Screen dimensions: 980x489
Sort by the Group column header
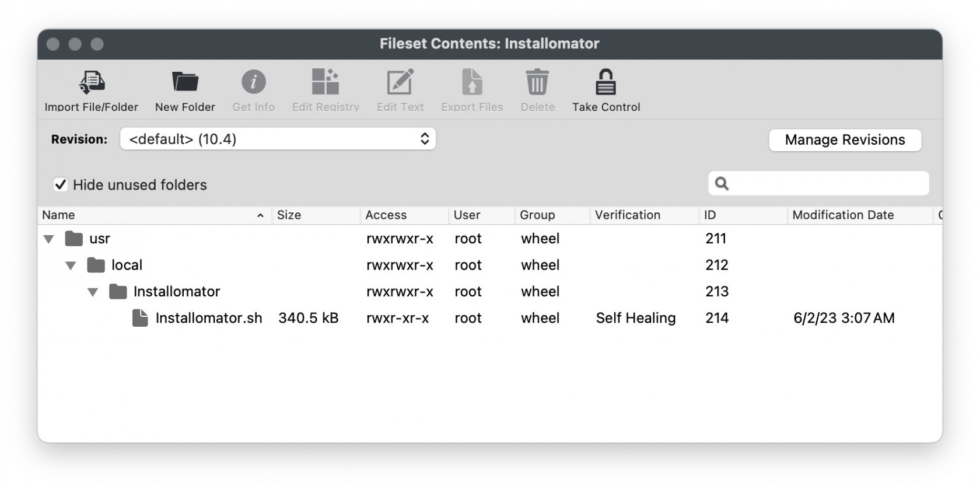pos(552,215)
